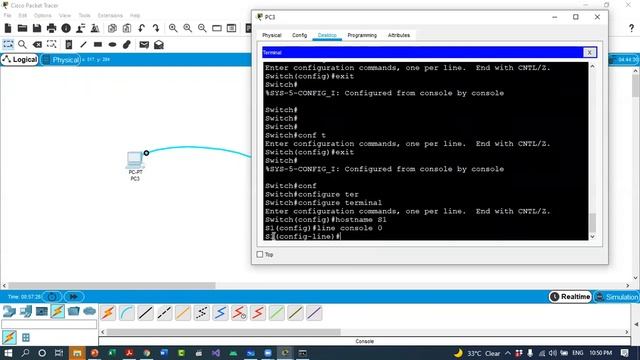Click the fast forward time button
Image resolution: width=640 pixels, height=360 pixels.
73,297
